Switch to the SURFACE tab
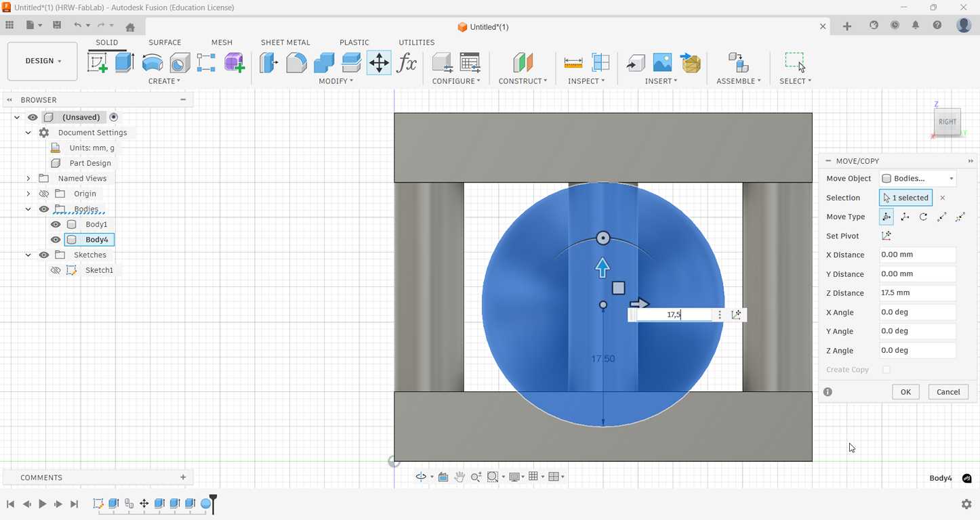980x520 pixels. (x=165, y=42)
